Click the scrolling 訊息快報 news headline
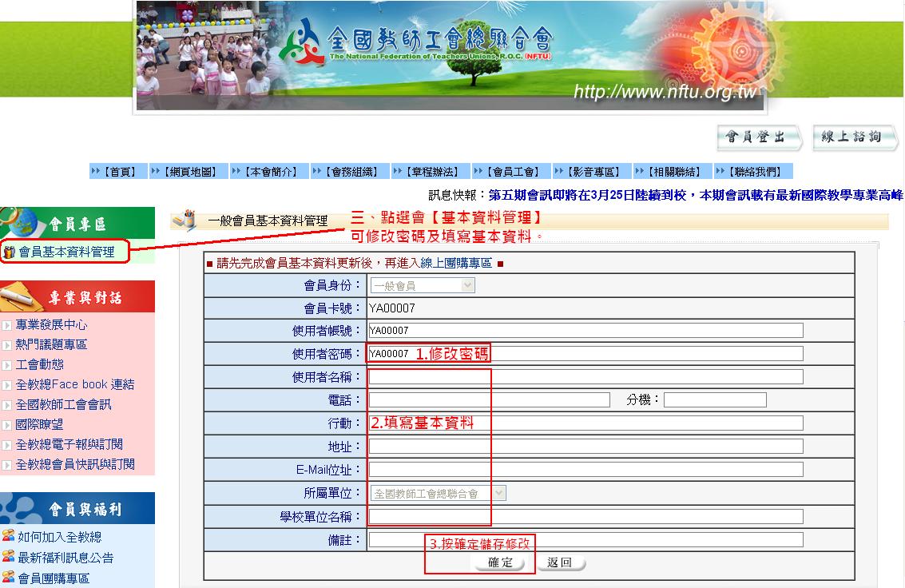The width and height of the screenshot is (905, 588). (x=696, y=196)
